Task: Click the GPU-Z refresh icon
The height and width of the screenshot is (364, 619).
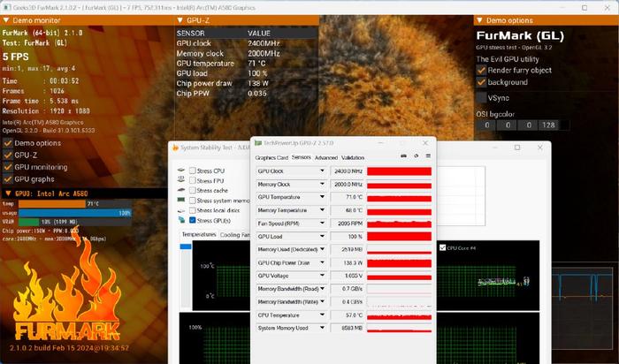Action: [x=416, y=156]
